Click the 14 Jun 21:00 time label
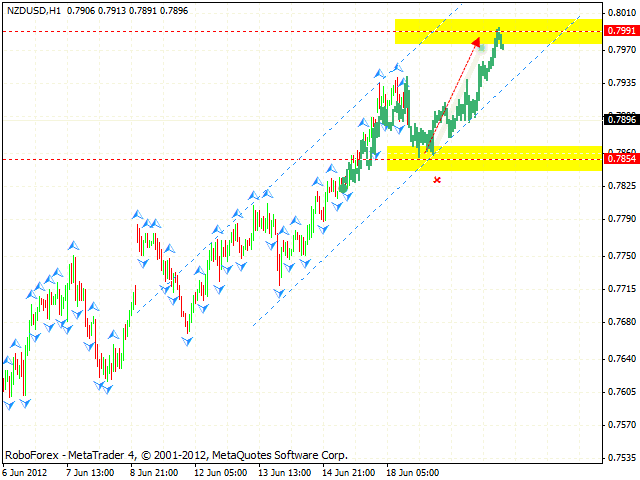This screenshot has height=480, width=640. click(x=349, y=472)
